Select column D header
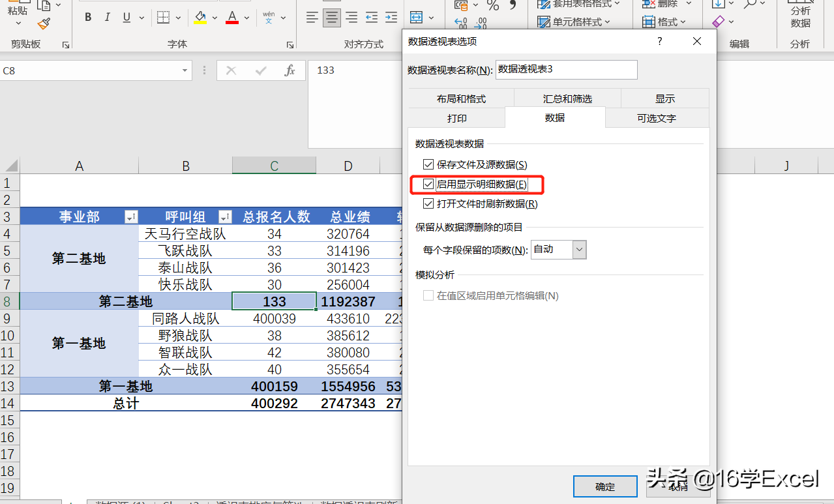 point(348,166)
